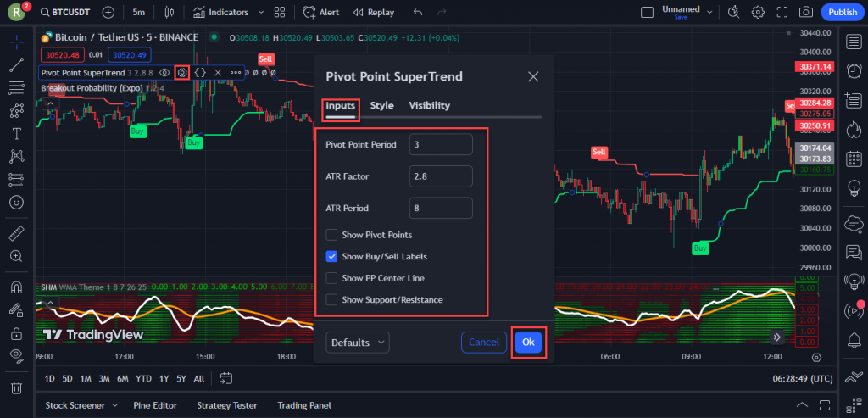Confirm dialog with Ok button
The width and height of the screenshot is (868, 418).
[528, 343]
